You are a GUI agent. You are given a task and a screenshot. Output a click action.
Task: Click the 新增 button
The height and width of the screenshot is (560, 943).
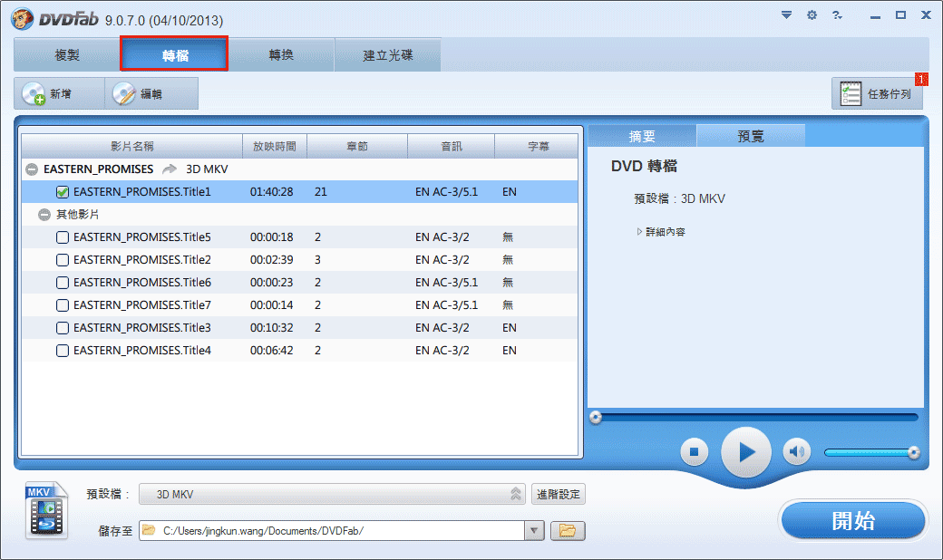click(x=60, y=93)
